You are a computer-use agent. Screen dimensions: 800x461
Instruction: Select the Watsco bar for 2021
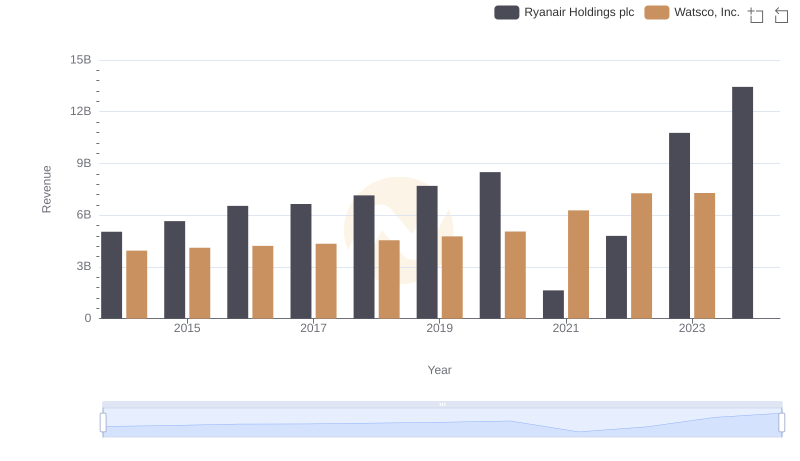click(578, 265)
